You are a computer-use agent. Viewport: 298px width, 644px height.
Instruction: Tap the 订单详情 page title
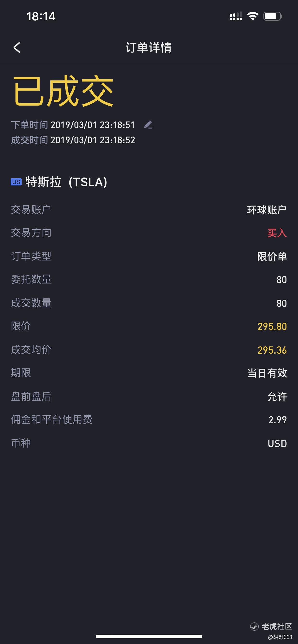pyautogui.click(x=149, y=47)
